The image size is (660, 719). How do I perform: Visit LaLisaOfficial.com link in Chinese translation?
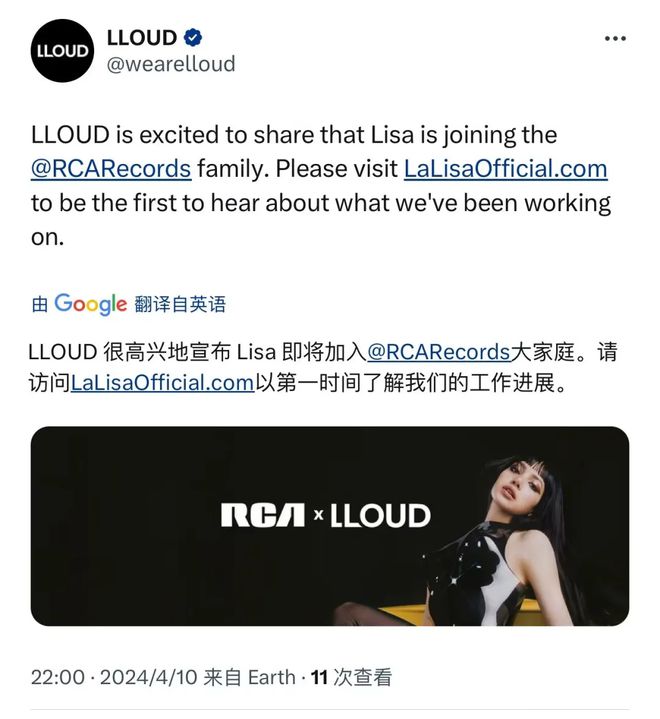pyautogui.click(x=162, y=382)
